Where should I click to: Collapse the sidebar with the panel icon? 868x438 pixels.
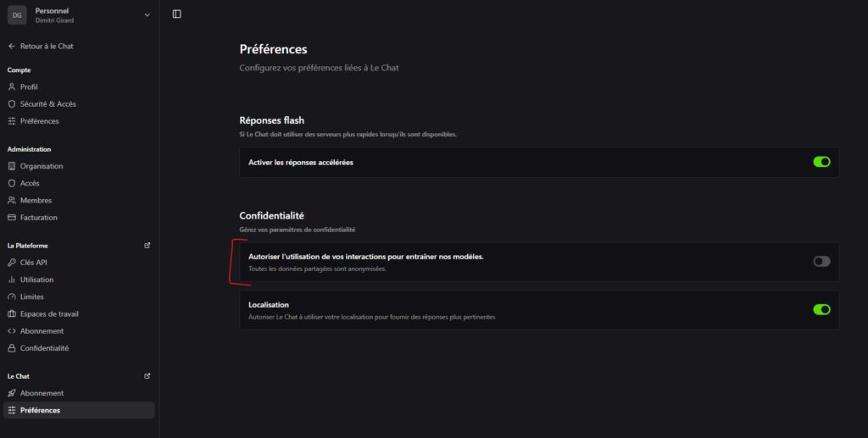click(176, 14)
